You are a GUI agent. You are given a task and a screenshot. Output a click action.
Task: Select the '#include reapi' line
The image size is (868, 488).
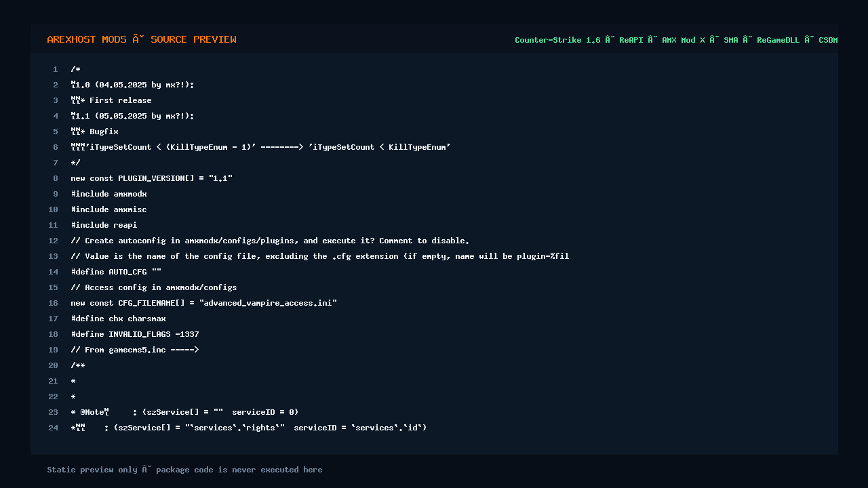click(x=104, y=225)
